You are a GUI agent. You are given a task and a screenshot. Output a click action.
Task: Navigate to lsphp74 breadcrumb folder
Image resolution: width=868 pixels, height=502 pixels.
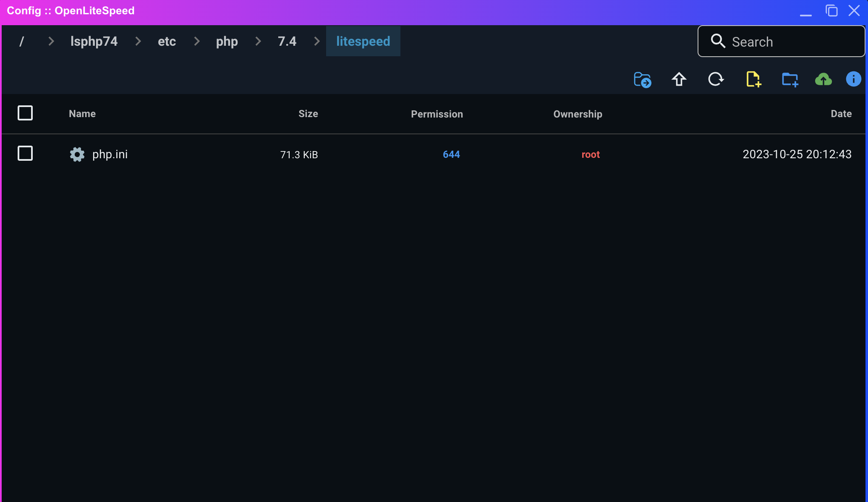point(94,41)
